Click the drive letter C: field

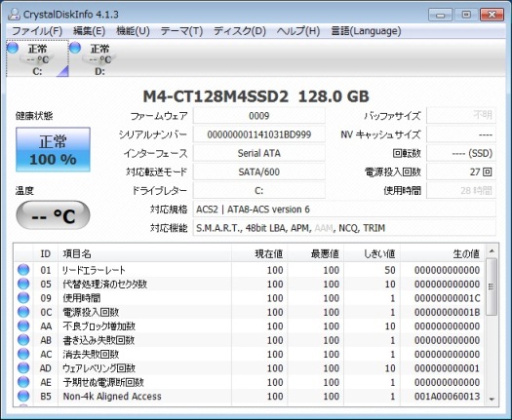259,191
